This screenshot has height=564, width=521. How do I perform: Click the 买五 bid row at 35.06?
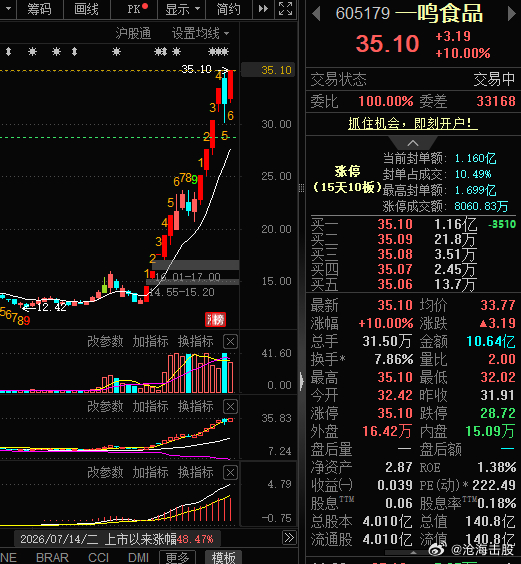[x=413, y=285]
